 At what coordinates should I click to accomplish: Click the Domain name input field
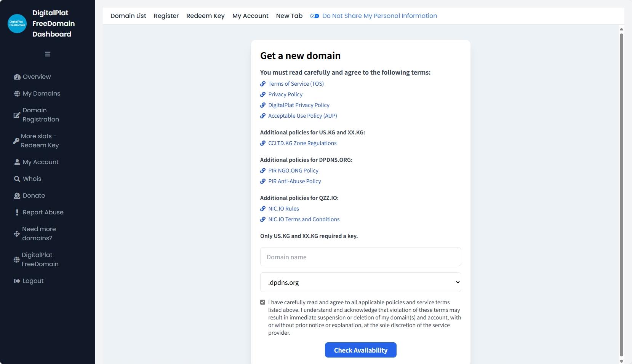point(360,257)
